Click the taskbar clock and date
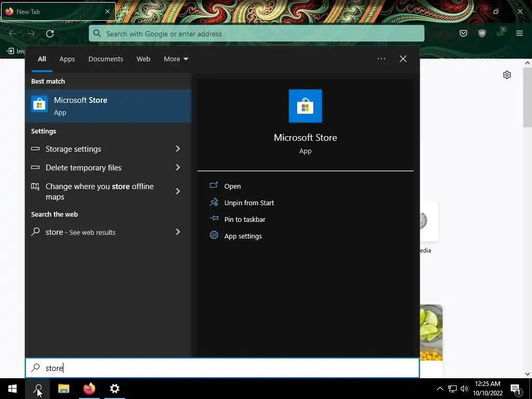This screenshot has width=532, height=399. [487, 389]
